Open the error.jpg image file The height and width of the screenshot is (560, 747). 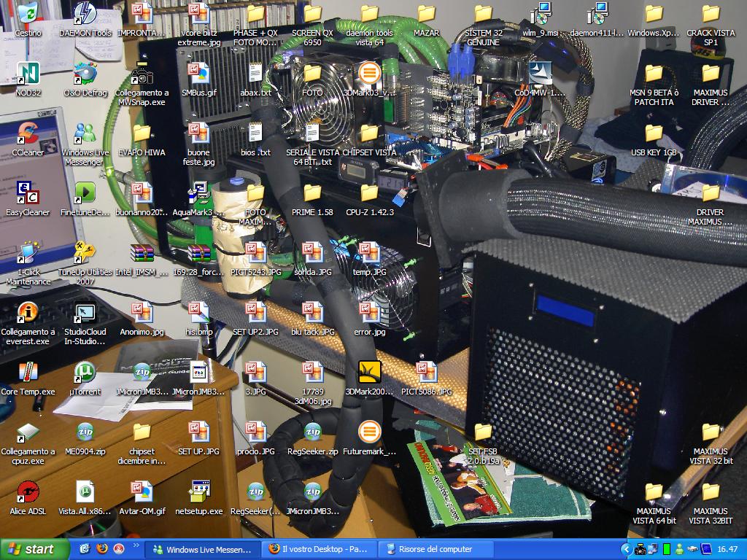369,312
